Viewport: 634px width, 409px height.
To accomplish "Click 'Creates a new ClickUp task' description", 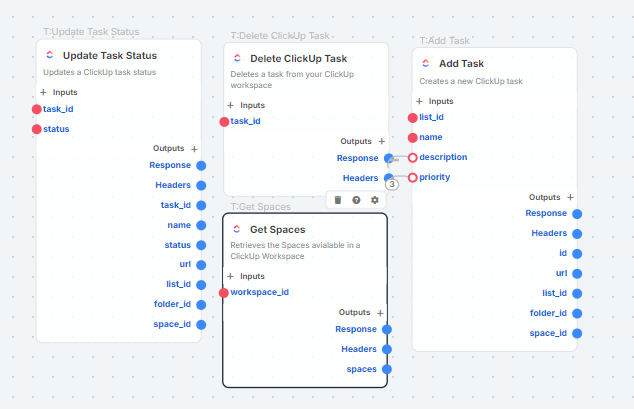I will point(471,81).
